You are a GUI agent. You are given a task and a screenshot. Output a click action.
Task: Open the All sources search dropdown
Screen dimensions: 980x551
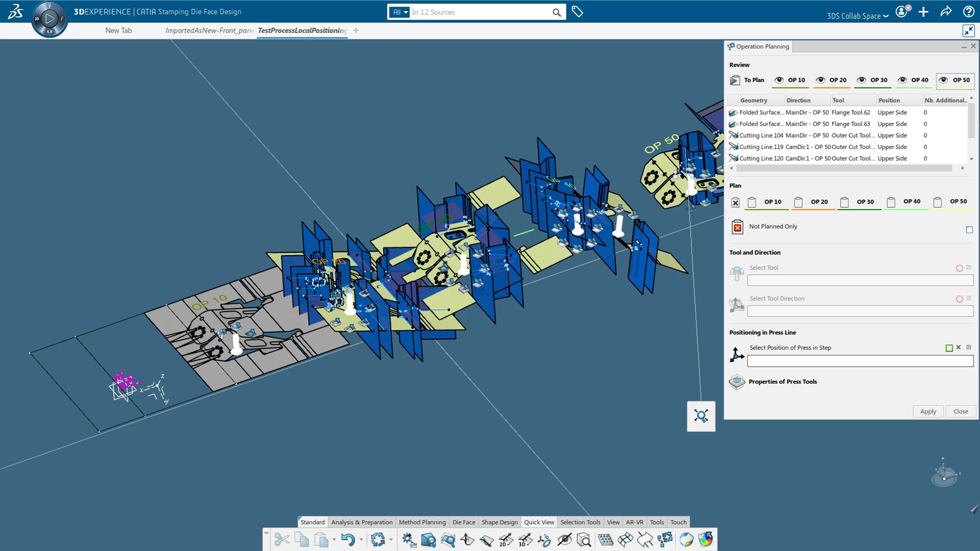click(x=400, y=12)
